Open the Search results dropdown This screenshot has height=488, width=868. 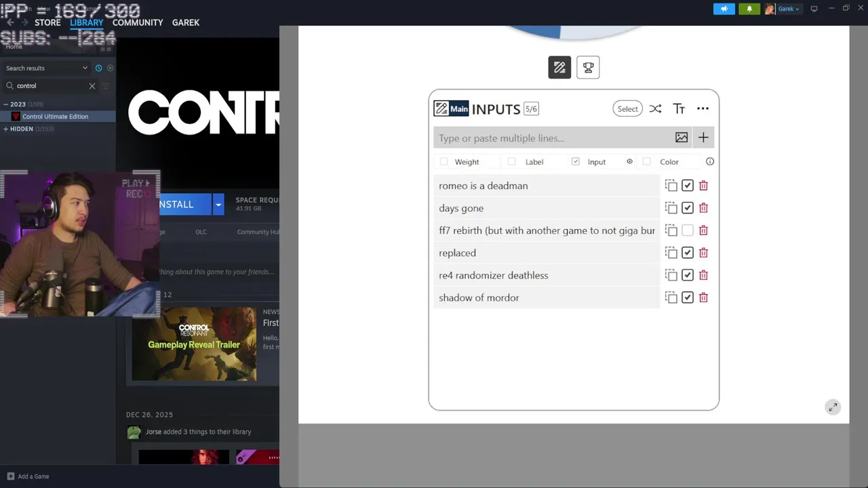(47, 68)
